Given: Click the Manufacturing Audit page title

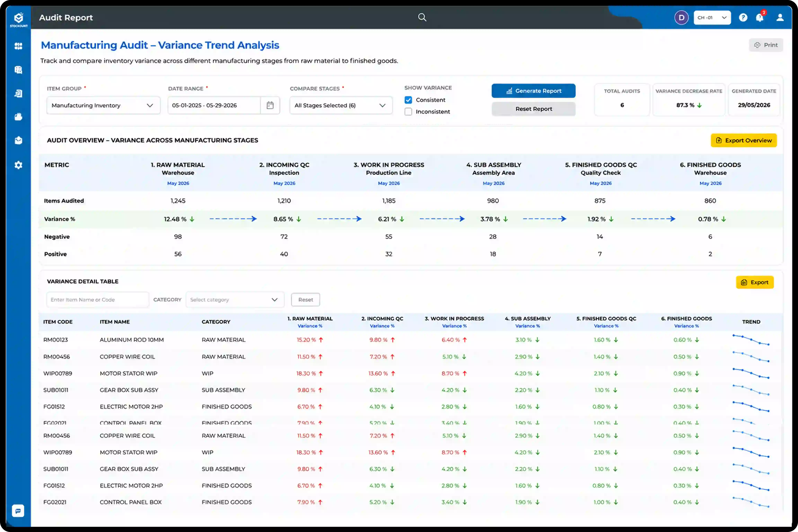Looking at the screenshot, I should tap(160, 45).
